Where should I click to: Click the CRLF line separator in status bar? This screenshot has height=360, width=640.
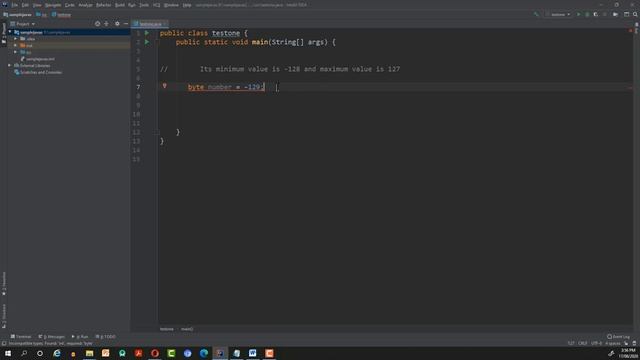point(582,343)
